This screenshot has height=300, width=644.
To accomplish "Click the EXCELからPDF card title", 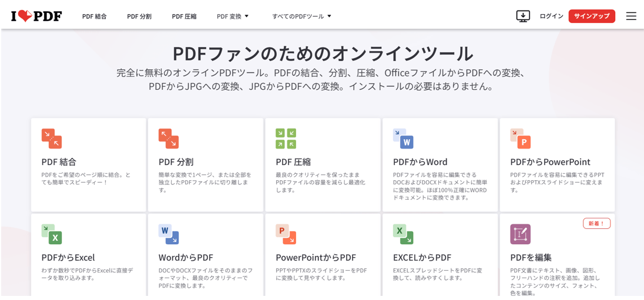I will [422, 258].
